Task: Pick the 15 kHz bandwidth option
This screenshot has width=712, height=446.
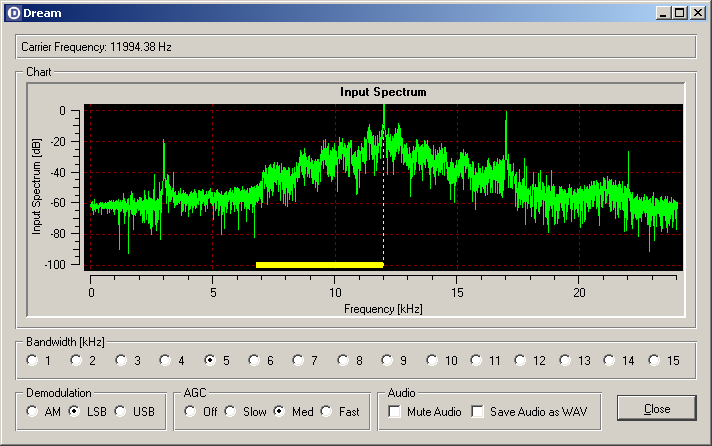Action: [655, 360]
